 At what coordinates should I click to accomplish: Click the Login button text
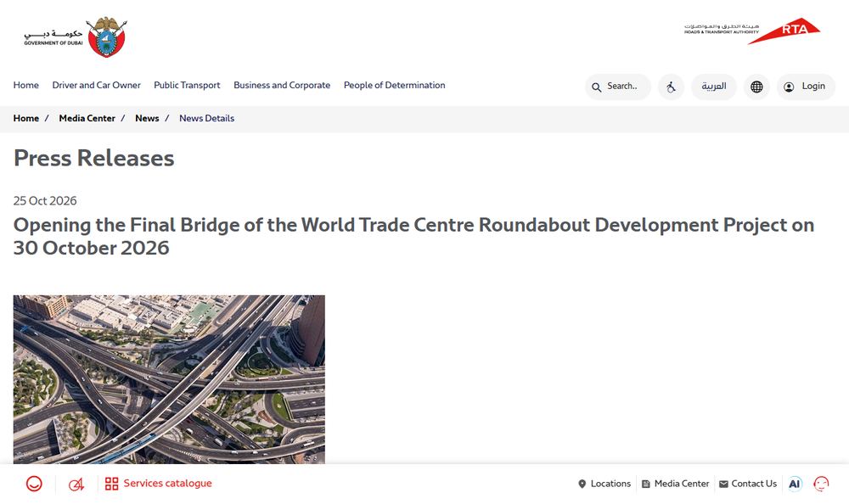tap(813, 86)
